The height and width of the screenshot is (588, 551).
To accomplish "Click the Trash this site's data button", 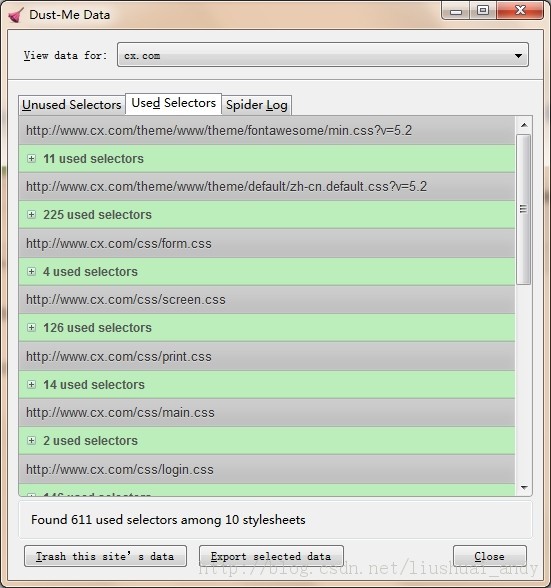I will tap(105, 556).
